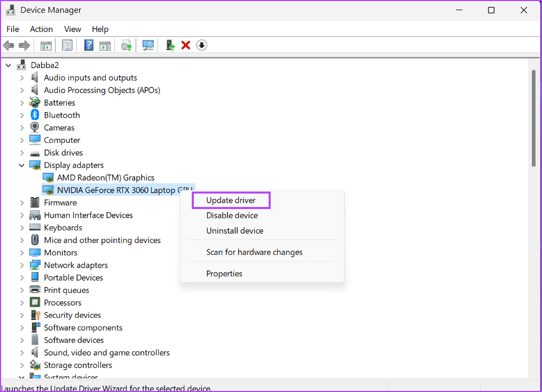Image resolution: width=542 pixels, height=392 pixels.
Task: Click the Uninstall device red X icon
Action: pyautogui.click(x=185, y=45)
